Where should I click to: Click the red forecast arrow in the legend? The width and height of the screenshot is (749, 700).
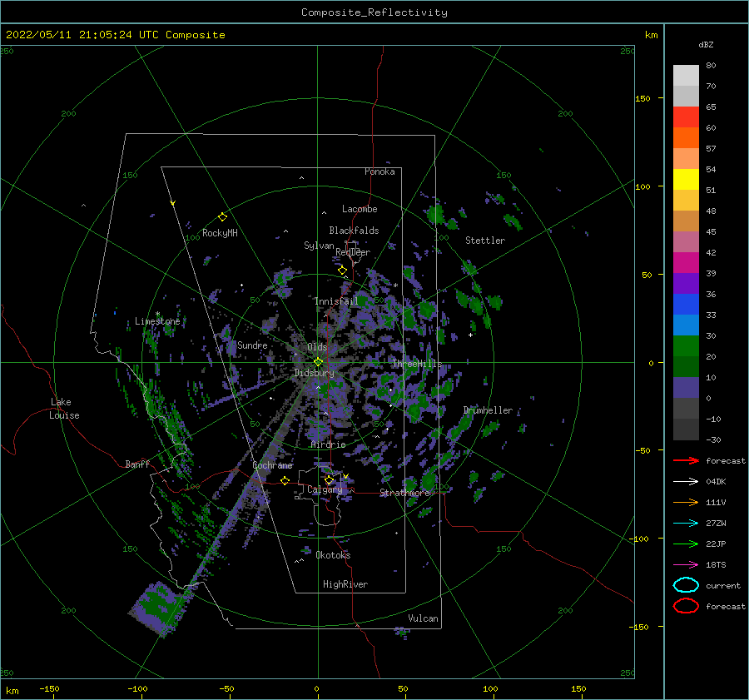coord(686,460)
